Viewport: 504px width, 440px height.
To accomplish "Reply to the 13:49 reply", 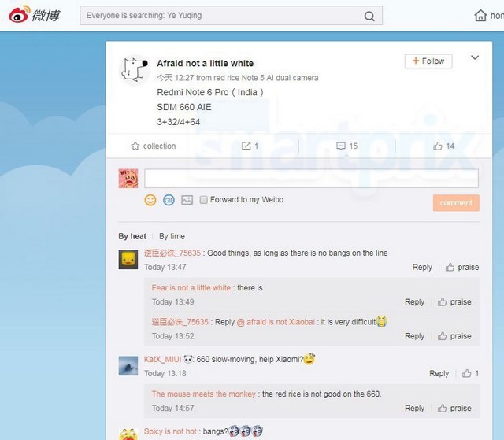I will click(414, 302).
